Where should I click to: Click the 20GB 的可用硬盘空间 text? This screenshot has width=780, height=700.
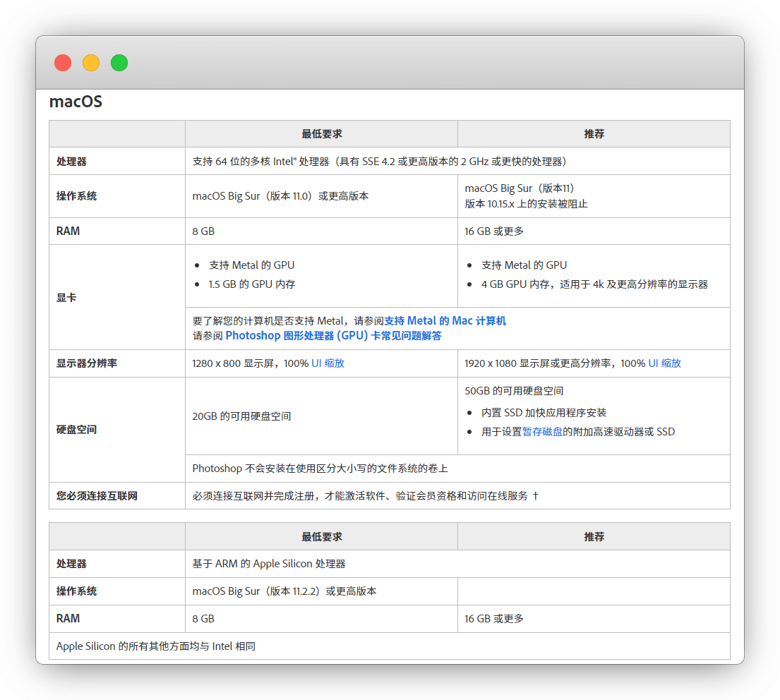point(241,416)
